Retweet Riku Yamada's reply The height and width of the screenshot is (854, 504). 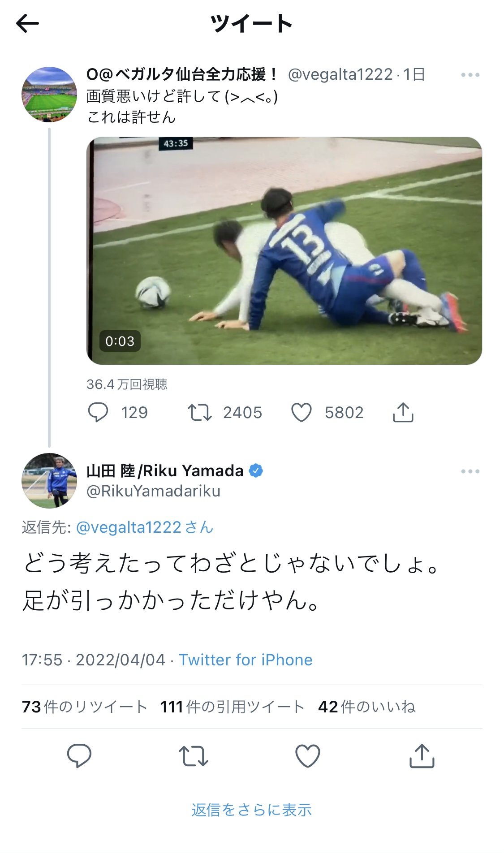point(194,756)
